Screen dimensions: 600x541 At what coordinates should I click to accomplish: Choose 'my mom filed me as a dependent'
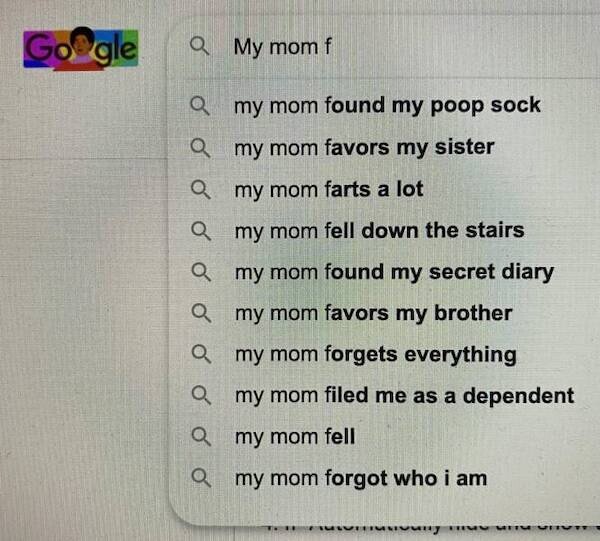[404, 395]
